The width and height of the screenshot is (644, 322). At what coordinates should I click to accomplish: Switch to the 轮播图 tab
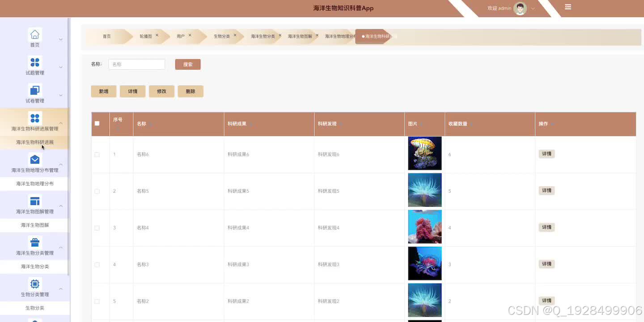pyautogui.click(x=146, y=37)
